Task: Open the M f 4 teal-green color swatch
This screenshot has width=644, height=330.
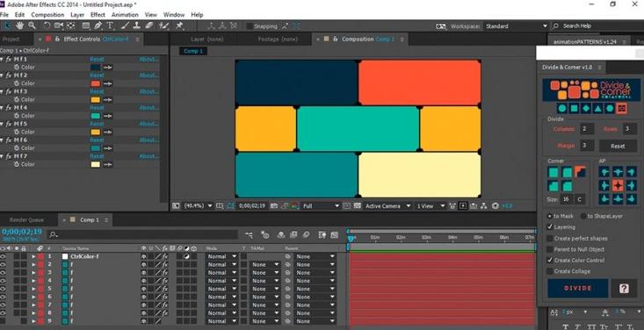Action: 95,116
